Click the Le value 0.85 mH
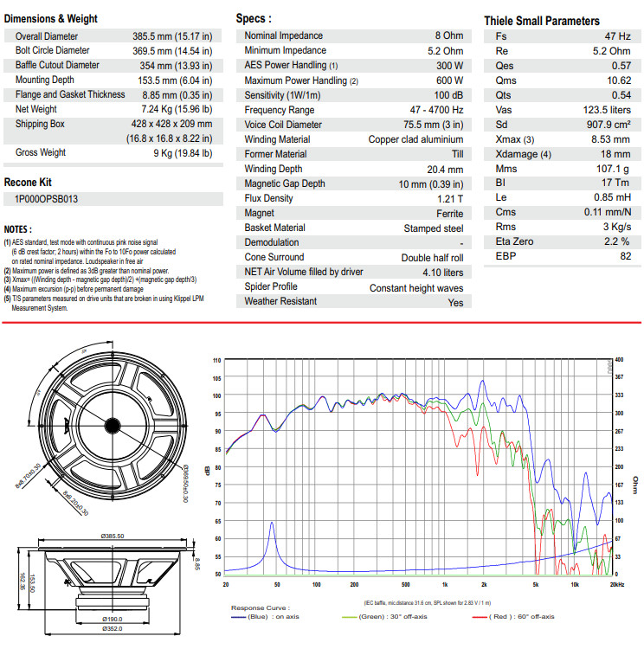Image resolution: width=644 pixels, height=649 pixels. (x=612, y=197)
